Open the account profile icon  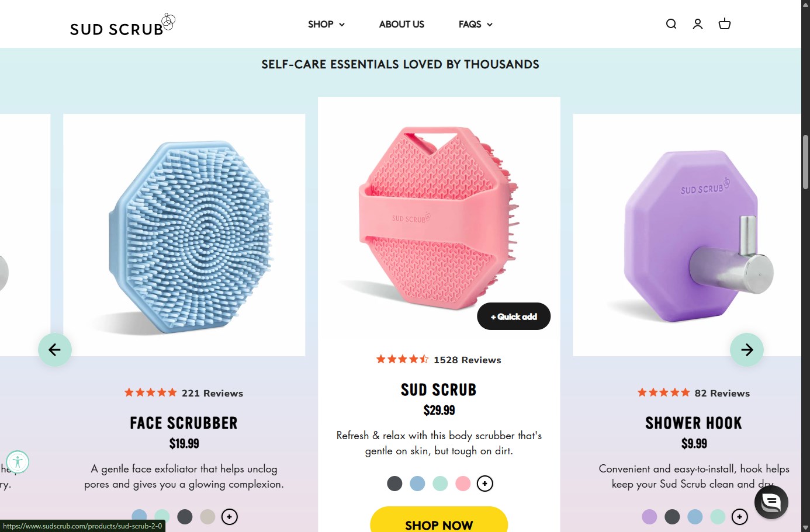[698, 24]
